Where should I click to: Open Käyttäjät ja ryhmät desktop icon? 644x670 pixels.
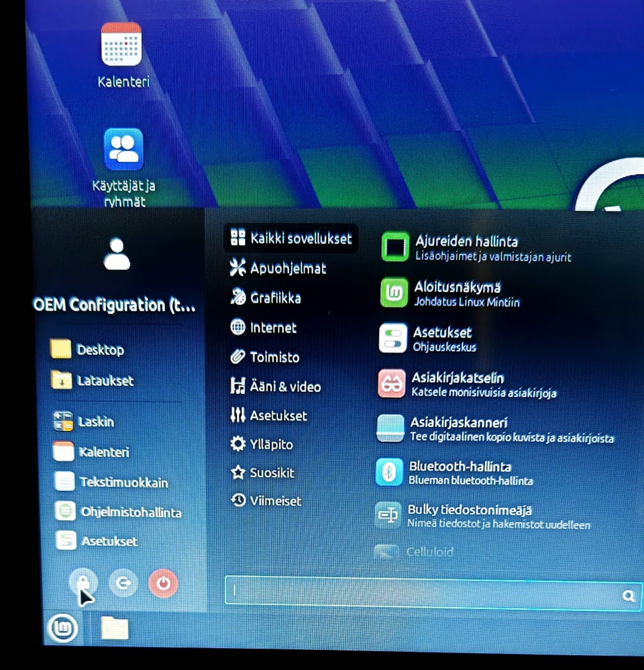(123, 168)
